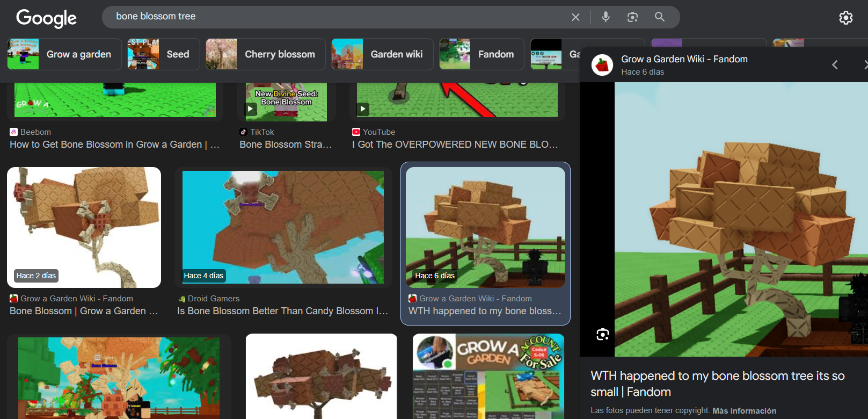Select the 'Fandom' filter chip
This screenshot has width=868, height=419.
click(482, 54)
